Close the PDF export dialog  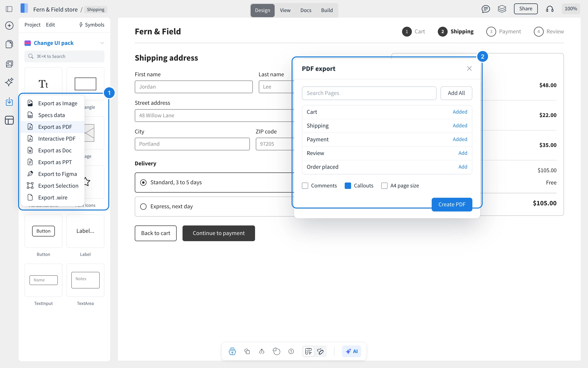click(469, 68)
